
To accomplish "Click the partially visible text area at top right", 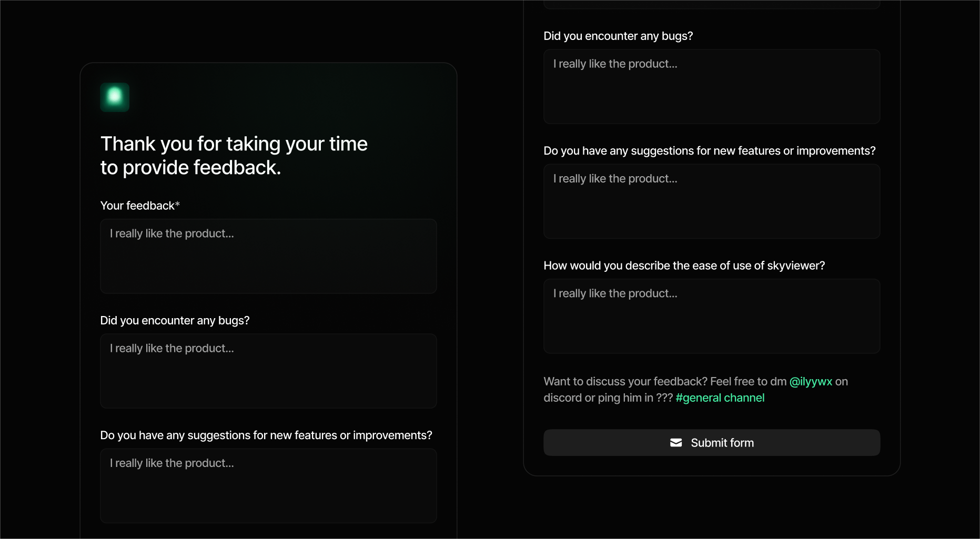I will point(711,3).
